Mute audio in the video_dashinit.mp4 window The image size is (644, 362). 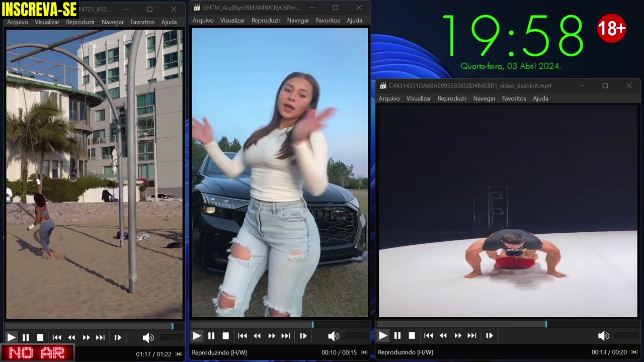(604, 335)
